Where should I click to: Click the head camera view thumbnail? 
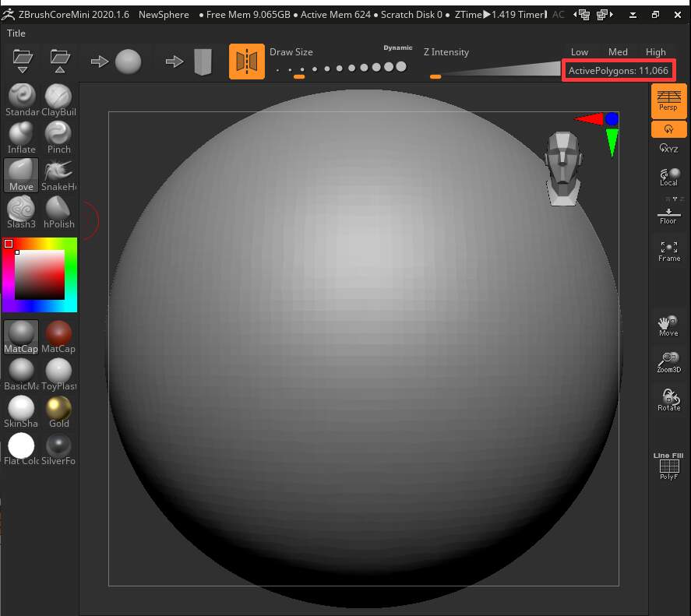click(563, 168)
